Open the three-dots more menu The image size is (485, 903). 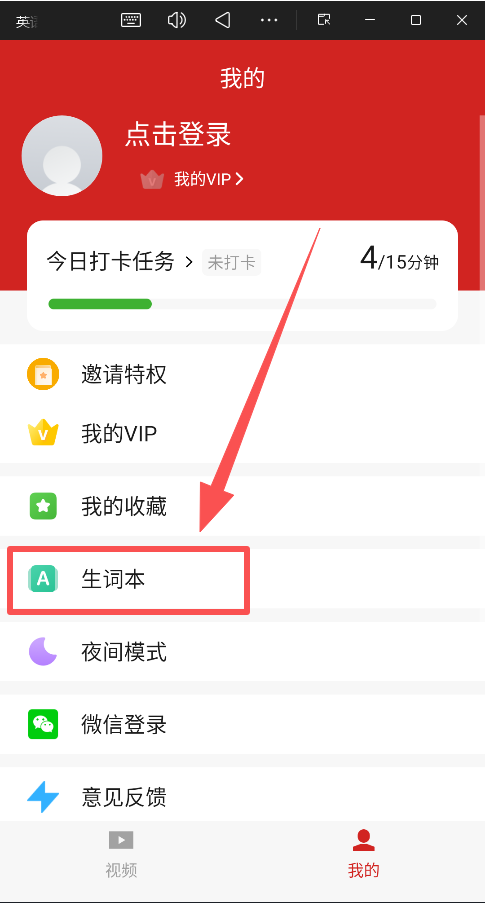pos(269,20)
